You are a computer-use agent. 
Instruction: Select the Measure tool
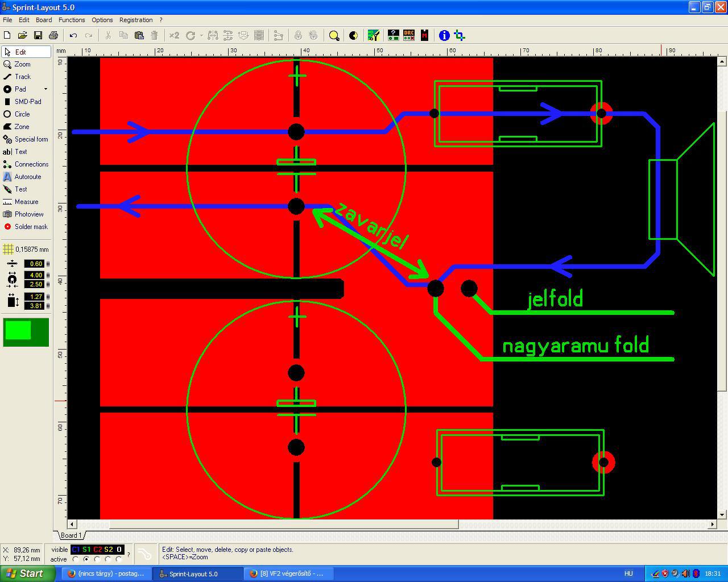[x=26, y=202]
